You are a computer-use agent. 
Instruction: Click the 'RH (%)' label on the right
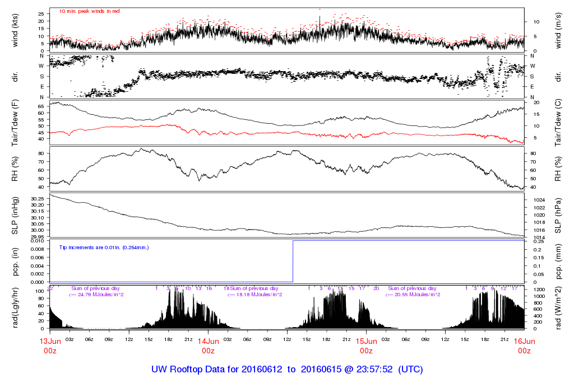tap(558, 169)
